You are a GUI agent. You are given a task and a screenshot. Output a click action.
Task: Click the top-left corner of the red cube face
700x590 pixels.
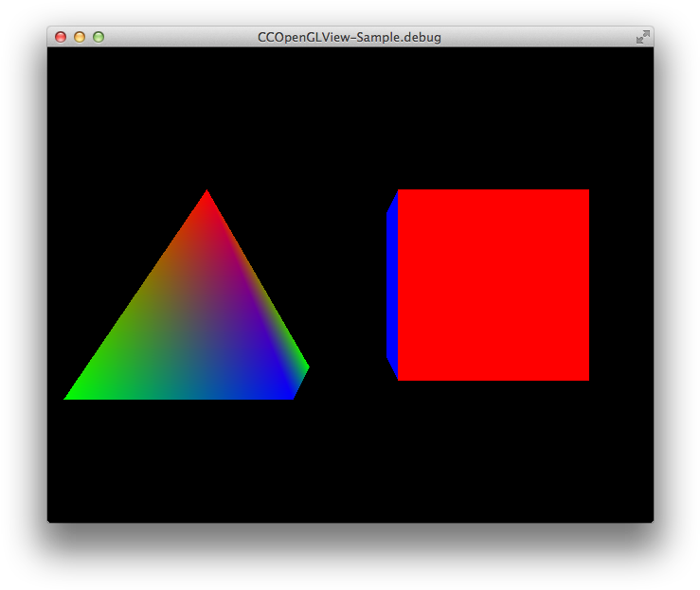(400, 192)
